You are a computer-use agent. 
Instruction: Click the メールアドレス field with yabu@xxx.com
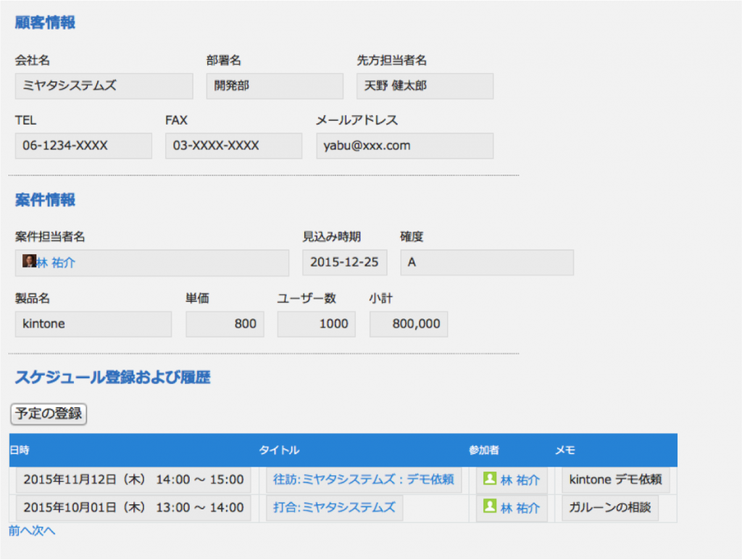[x=404, y=146]
